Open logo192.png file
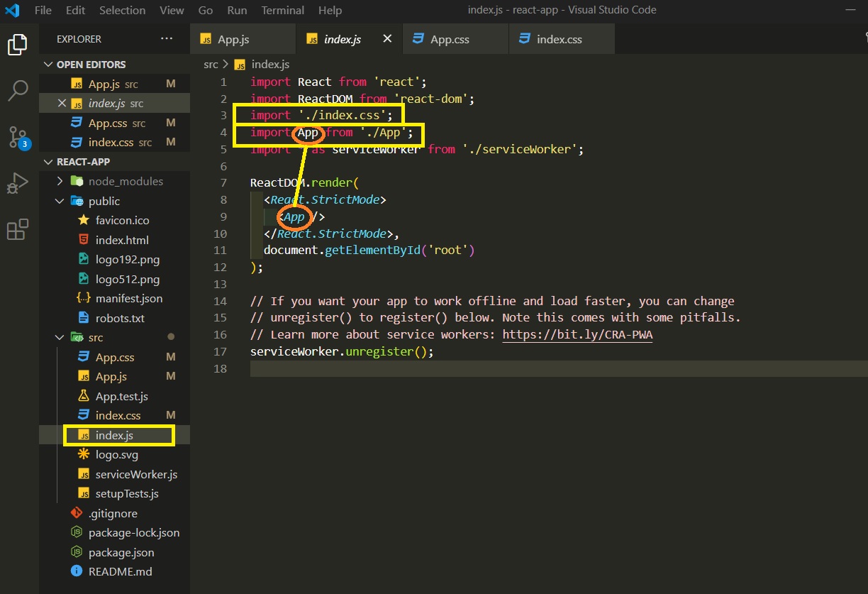 click(113, 259)
